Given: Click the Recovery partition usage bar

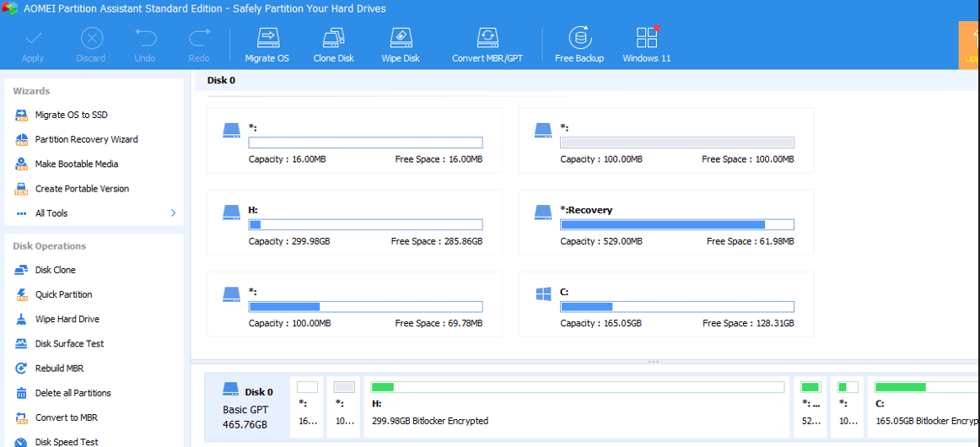Looking at the screenshot, I should point(677,224).
